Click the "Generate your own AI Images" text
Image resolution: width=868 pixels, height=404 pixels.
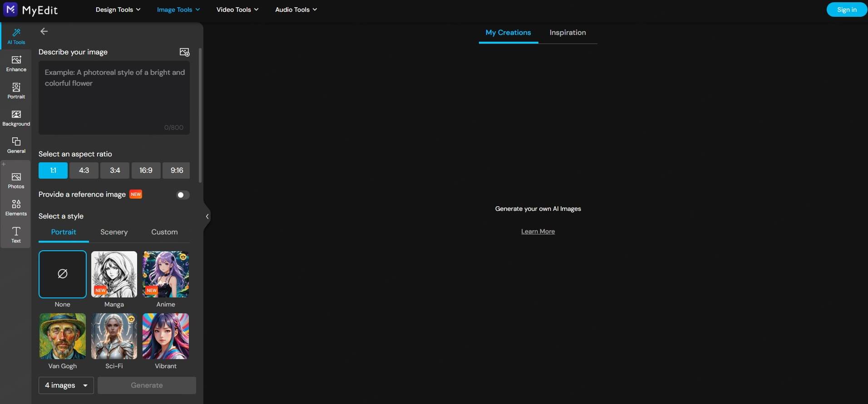pos(538,209)
